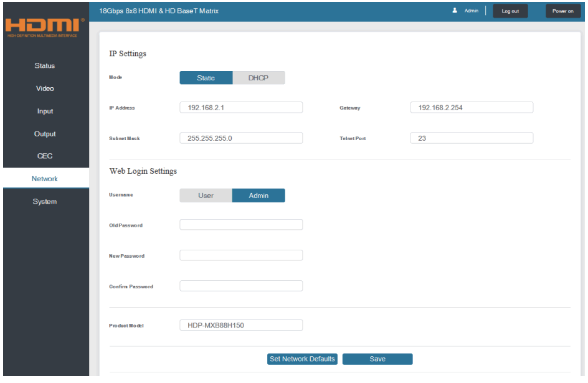Viewport: 588px width, 383px height.
Task: Open the Input settings page
Action: click(44, 111)
